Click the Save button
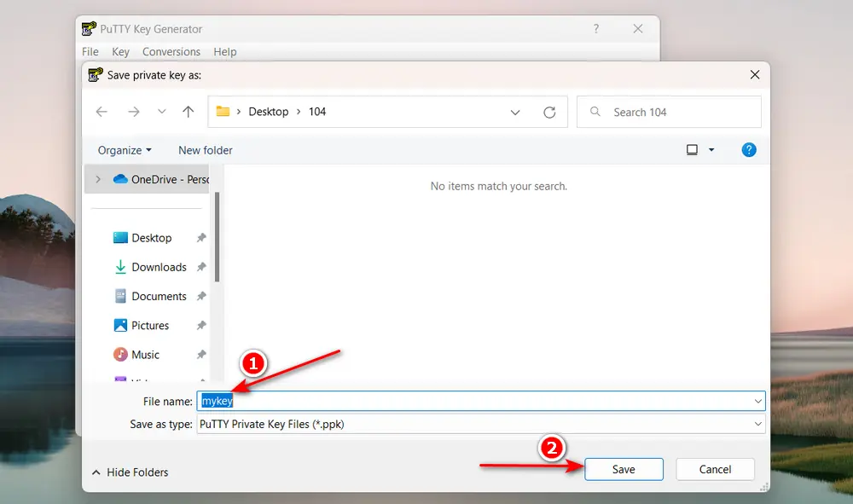853x504 pixels. coord(624,469)
